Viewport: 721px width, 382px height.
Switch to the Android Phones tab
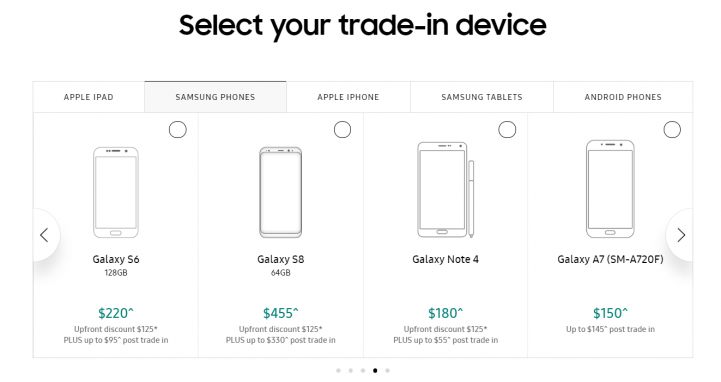click(x=623, y=97)
